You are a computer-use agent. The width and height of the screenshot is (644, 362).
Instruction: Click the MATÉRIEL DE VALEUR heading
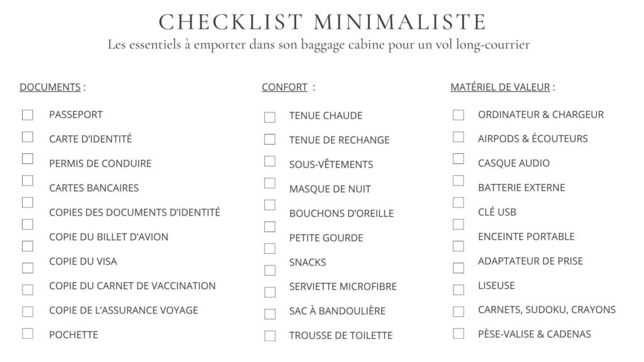pos(500,87)
